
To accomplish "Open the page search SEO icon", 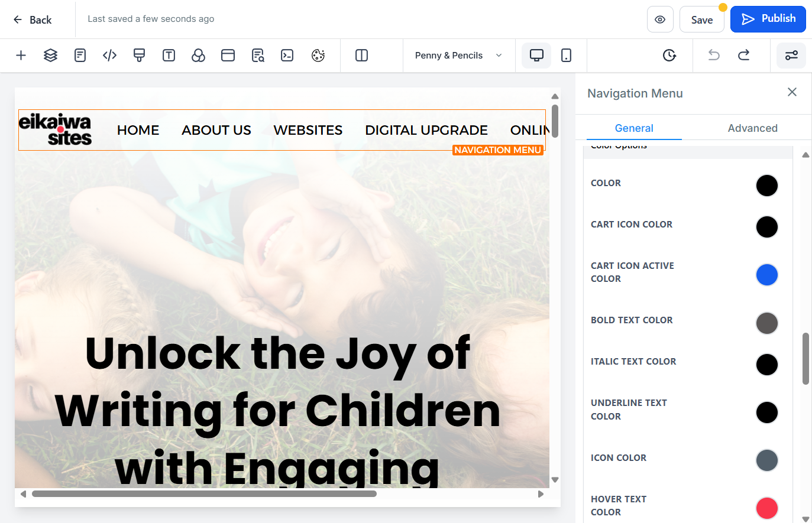I will 258,56.
